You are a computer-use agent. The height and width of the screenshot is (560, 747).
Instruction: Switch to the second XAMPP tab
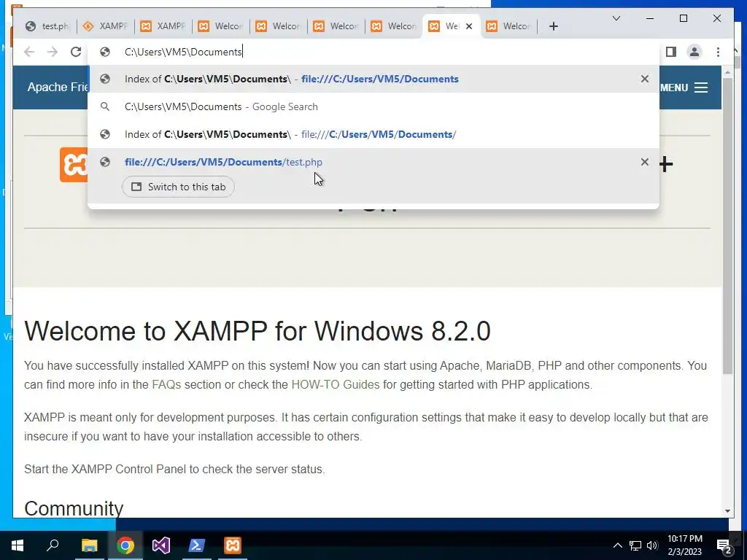[x=163, y=26]
